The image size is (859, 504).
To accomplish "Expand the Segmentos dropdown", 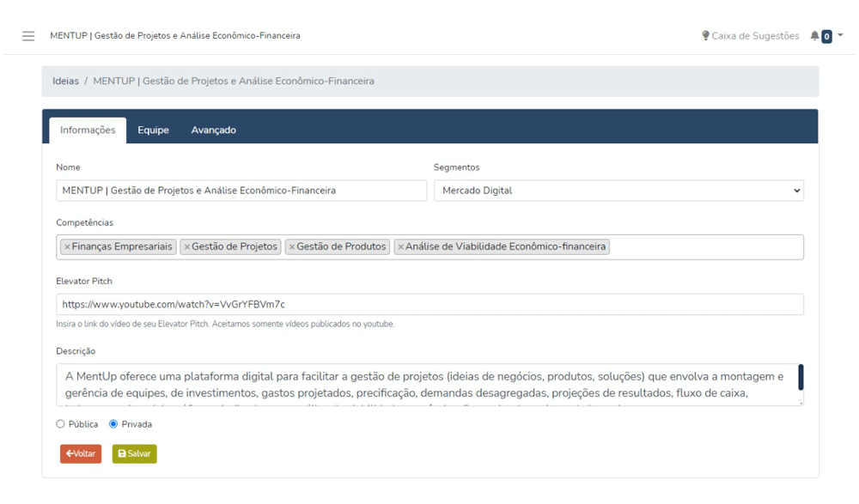I will pyautogui.click(x=618, y=191).
